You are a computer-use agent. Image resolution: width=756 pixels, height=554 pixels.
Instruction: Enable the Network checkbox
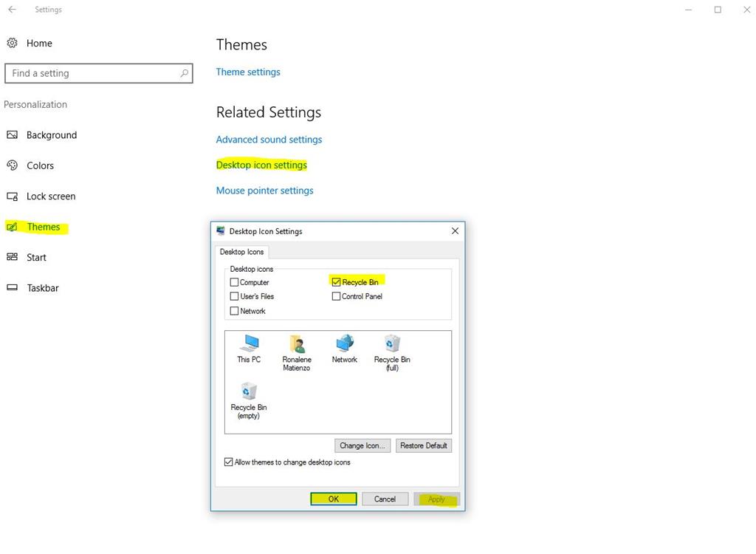point(234,311)
